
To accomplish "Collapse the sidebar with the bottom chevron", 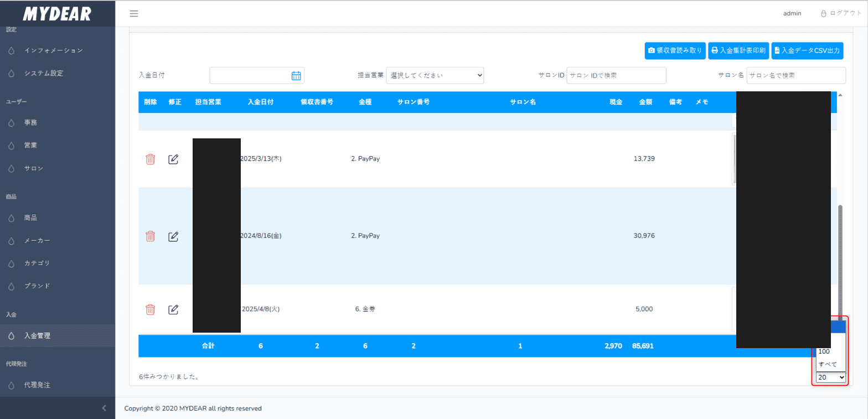I will (104, 408).
